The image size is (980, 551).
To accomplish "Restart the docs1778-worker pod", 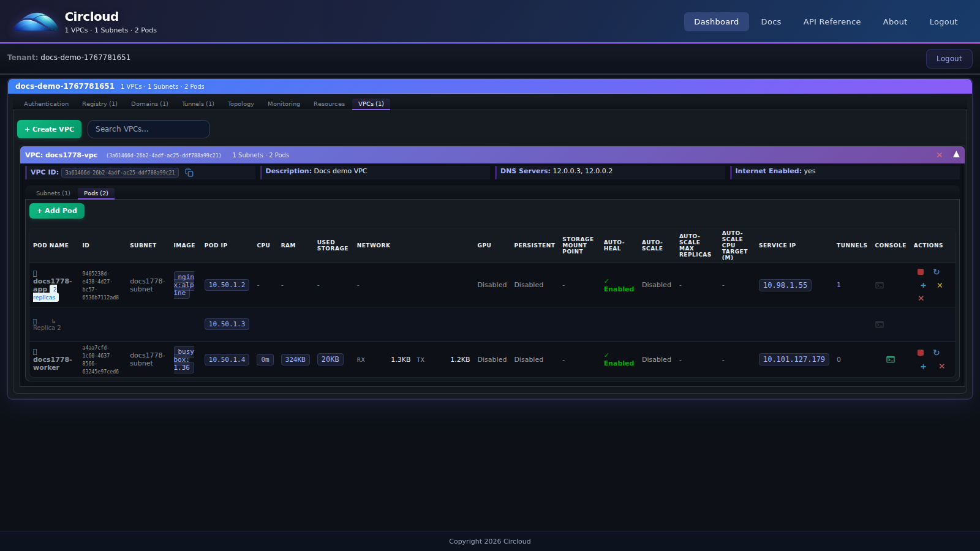I will pos(936,353).
